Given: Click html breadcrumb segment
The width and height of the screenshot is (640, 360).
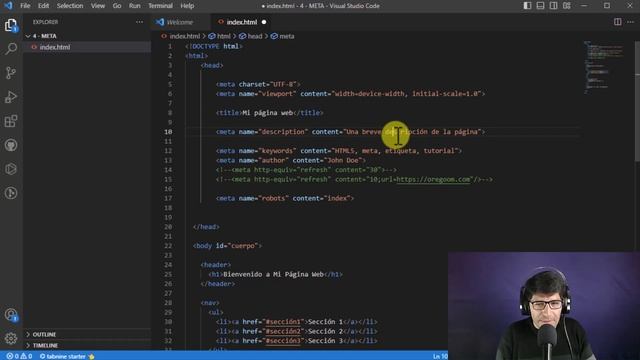Looking at the screenshot, I should [x=223, y=36].
